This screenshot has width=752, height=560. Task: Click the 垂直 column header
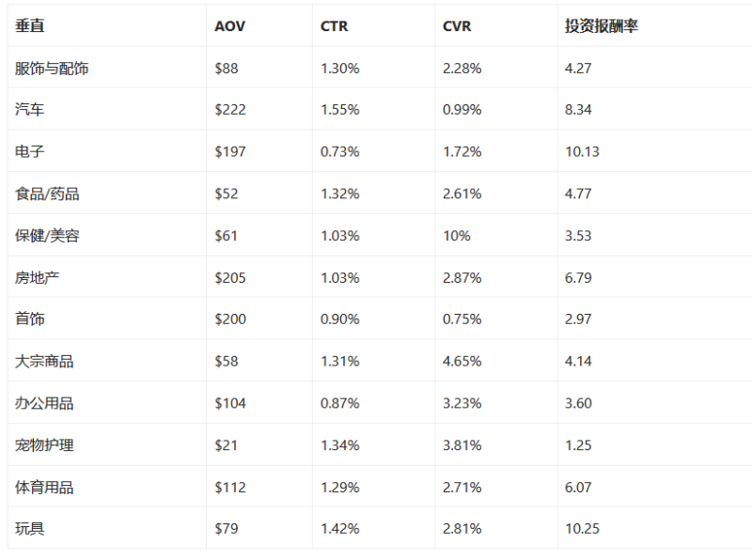(x=30, y=26)
